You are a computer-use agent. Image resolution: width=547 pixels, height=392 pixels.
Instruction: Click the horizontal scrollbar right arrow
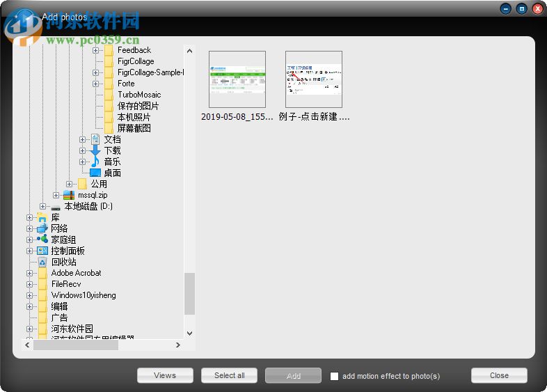pyautogui.click(x=178, y=345)
